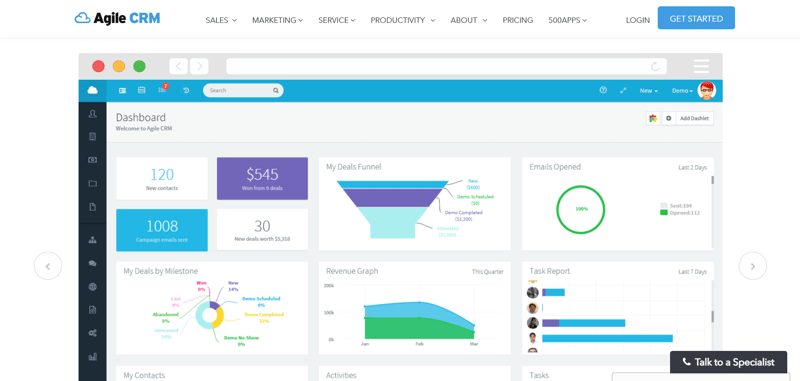Screen dimensions: 800x381
Task: Open Deals via the sidebar money icon
Action: pyautogui.click(x=92, y=160)
